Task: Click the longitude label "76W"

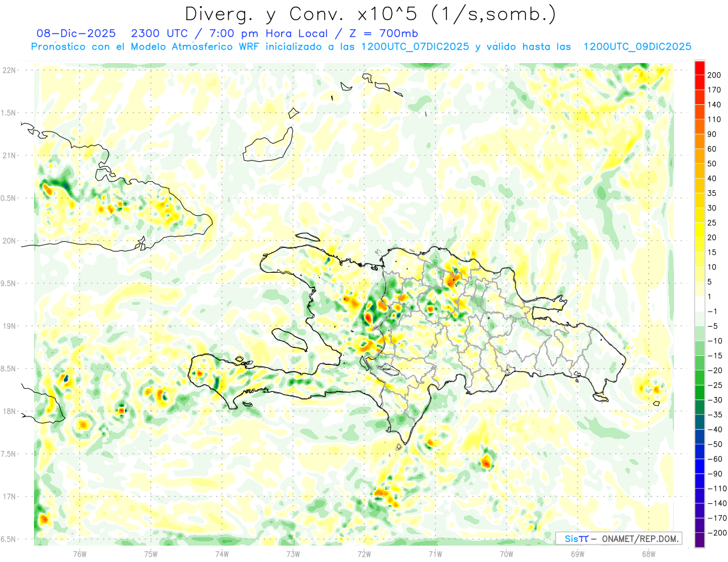Action: point(79,554)
